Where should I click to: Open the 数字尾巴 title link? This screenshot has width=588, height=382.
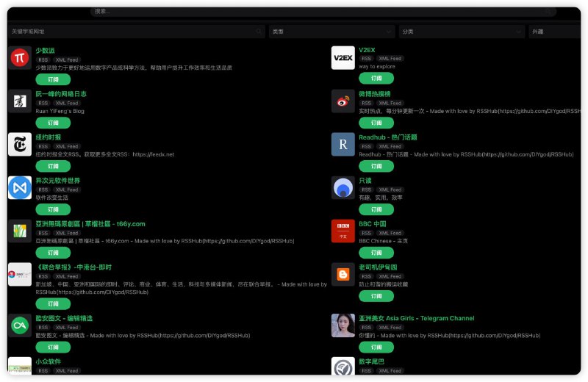click(372, 361)
